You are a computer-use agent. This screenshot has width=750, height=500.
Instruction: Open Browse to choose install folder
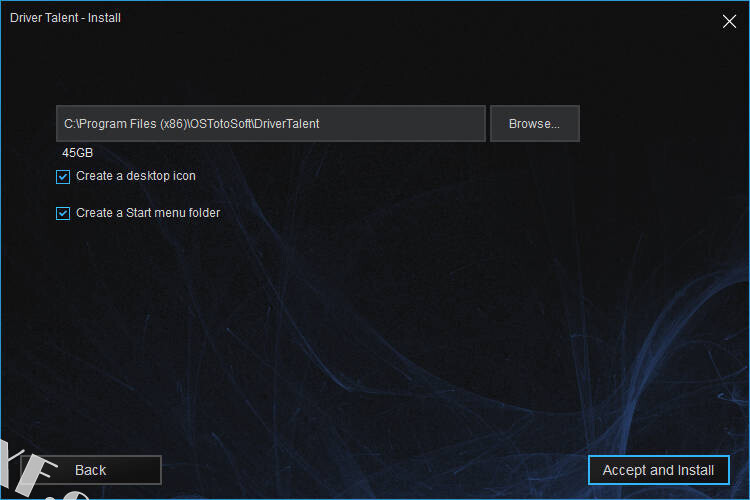click(x=534, y=123)
